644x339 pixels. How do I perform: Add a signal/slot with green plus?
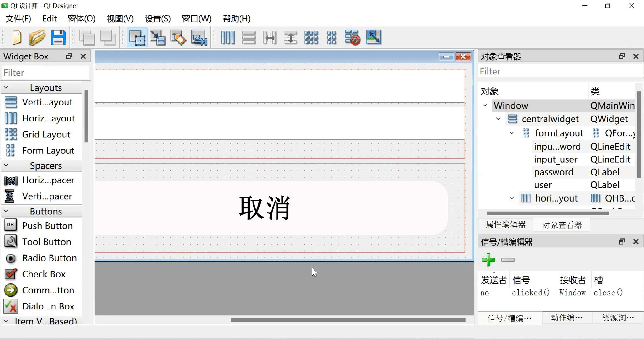point(488,260)
